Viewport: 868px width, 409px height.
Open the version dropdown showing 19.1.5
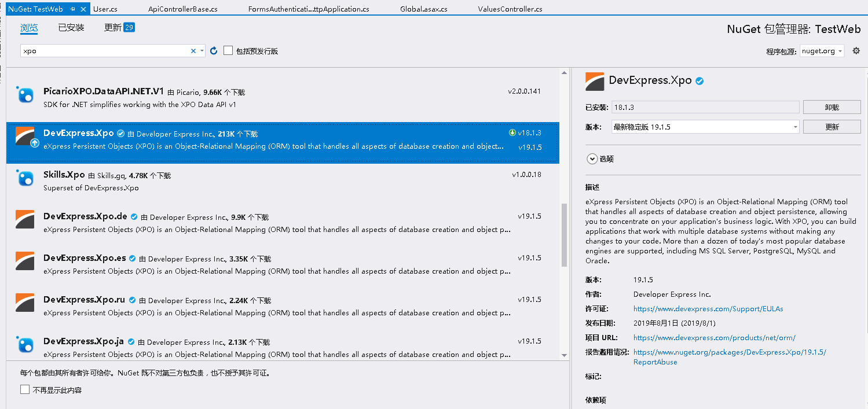705,127
